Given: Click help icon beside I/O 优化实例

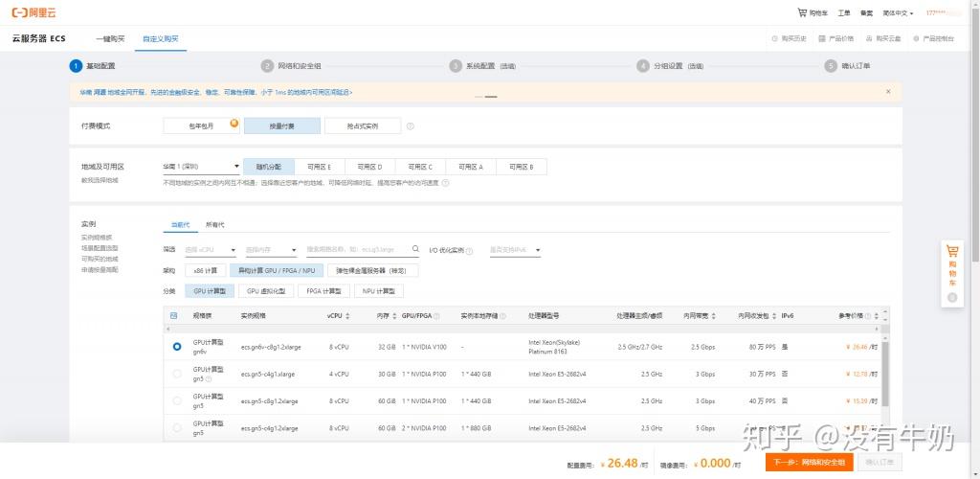Looking at the screenshot, I should (x=469, y=251).
